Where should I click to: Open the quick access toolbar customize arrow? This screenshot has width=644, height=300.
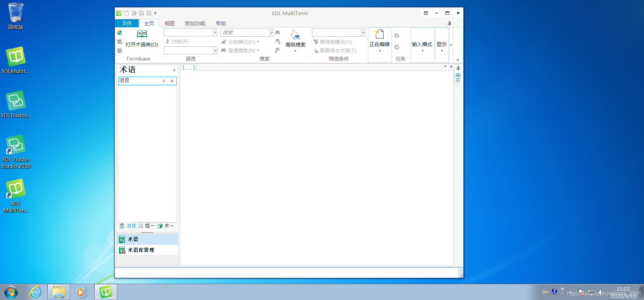tap(155, 13)
